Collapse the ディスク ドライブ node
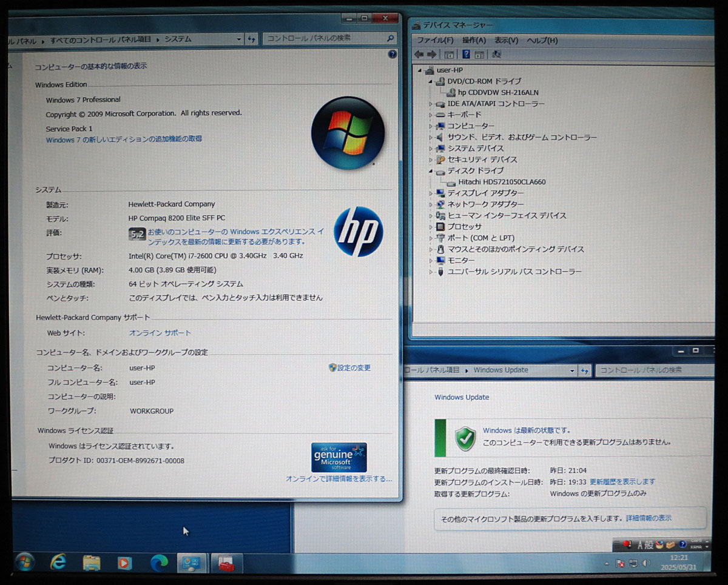 click(x=431, y=171)
